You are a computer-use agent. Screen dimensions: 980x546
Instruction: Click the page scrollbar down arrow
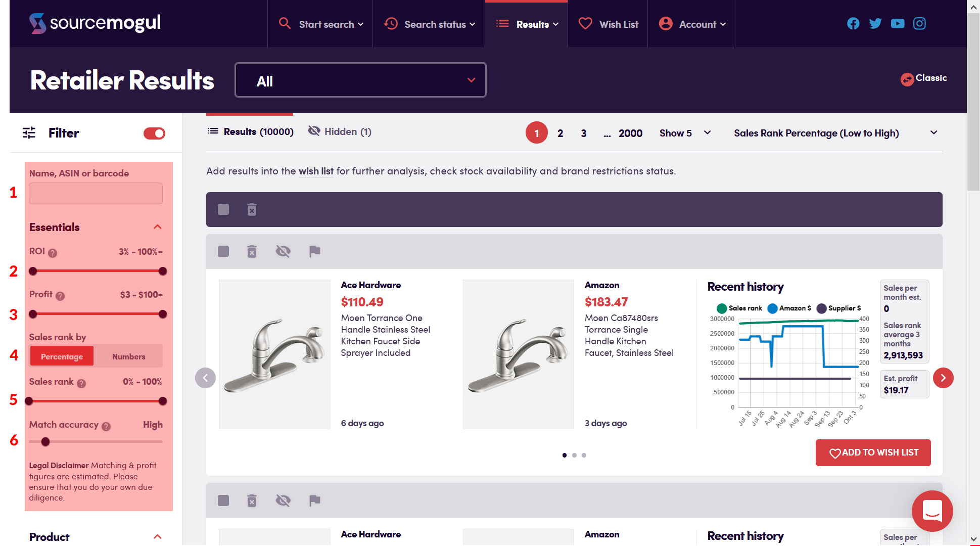[973, 539]
